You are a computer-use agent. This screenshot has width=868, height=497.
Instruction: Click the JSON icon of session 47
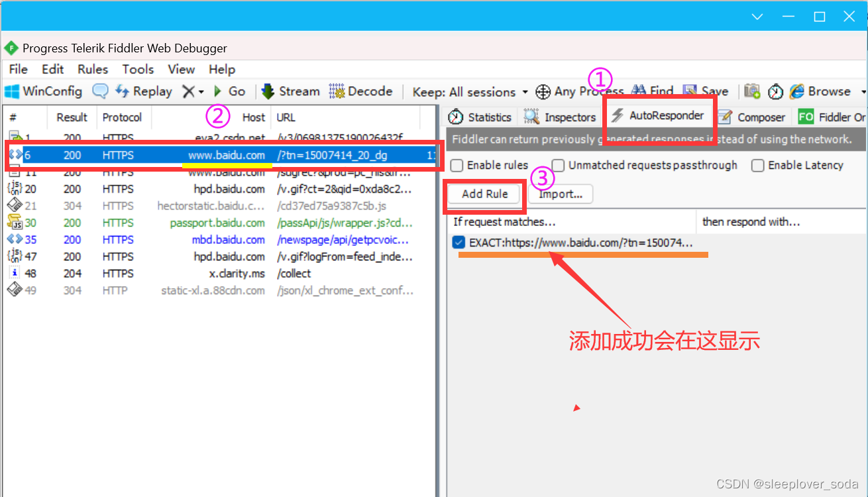tap(15, 256)
